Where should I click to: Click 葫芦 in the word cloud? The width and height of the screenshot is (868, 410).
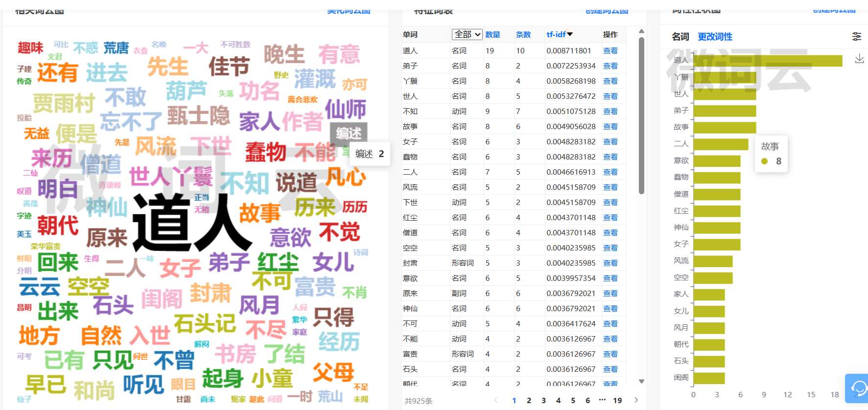[x=186, y=91]
